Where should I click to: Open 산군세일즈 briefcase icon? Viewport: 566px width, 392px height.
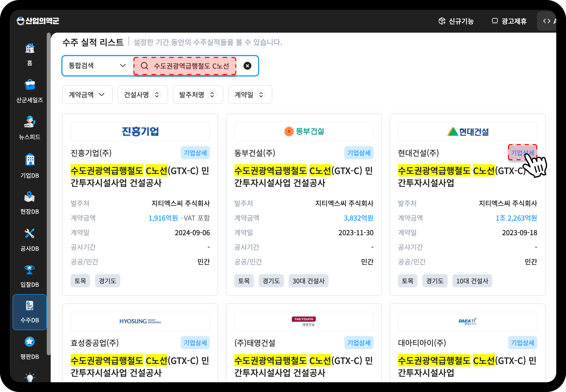[x=30, y=85]
